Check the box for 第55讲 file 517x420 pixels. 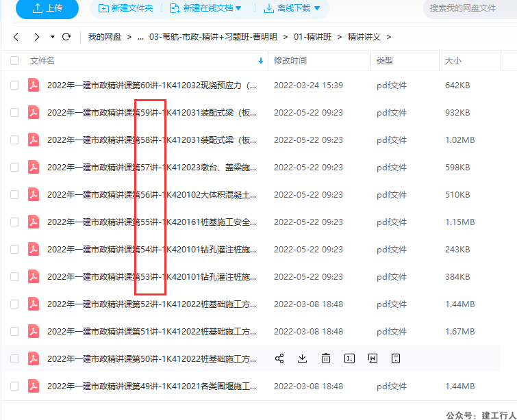tap(14, 222)
